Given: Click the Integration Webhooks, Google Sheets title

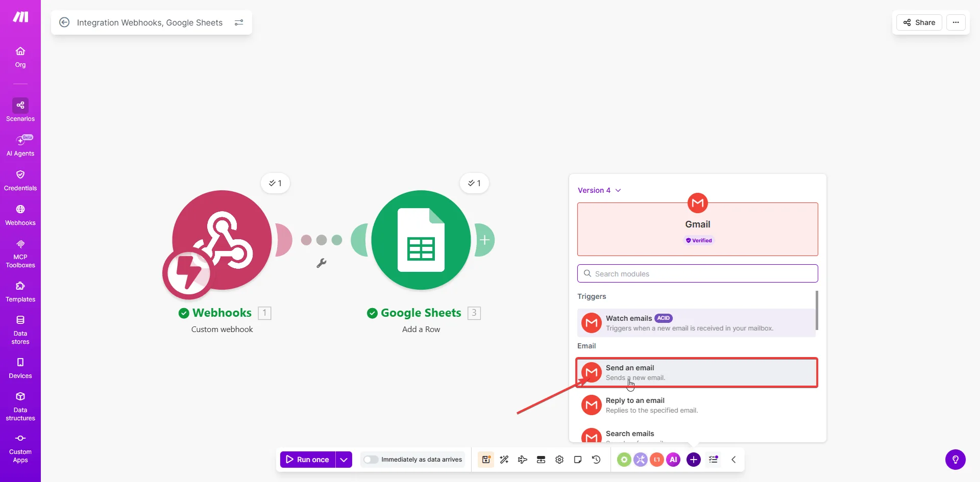Looking at the screenshot, I should (x=150, y=22).
